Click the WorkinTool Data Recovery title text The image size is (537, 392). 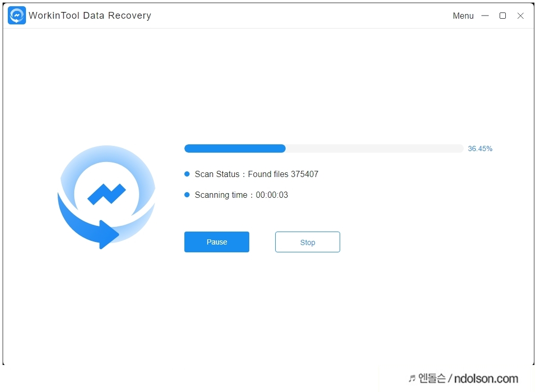(90, 16)
